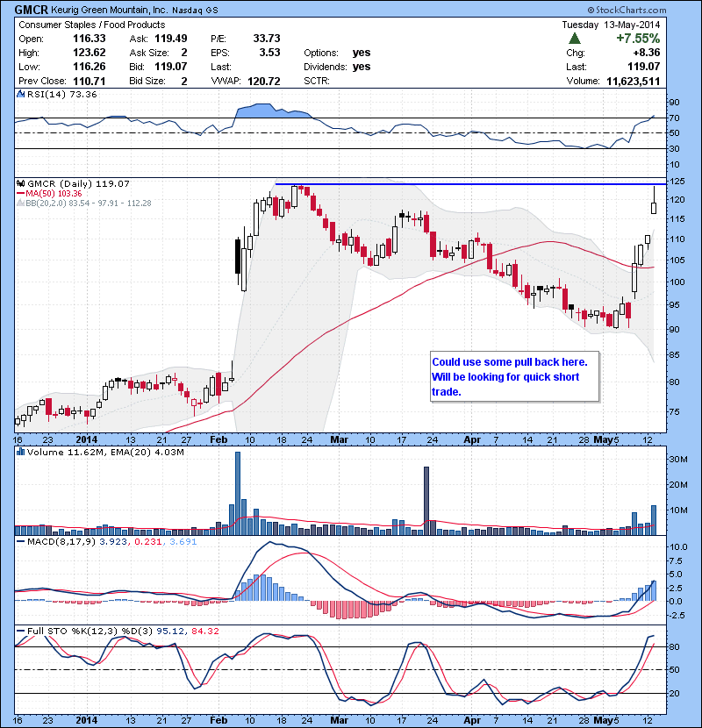Click the Volume value 11,623,511

click(x=634, y=82)
